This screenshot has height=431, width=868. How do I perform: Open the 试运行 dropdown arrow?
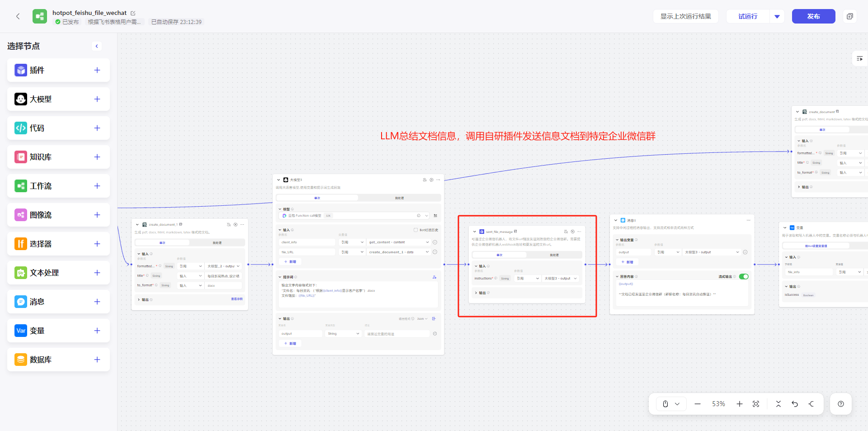click(x=777, y=16)
